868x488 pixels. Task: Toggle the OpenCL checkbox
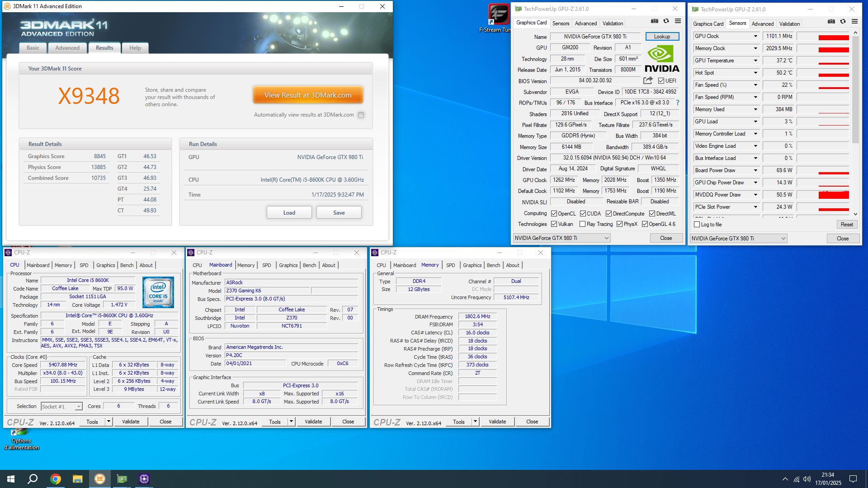pyautogui.click(x=554, y=213)
